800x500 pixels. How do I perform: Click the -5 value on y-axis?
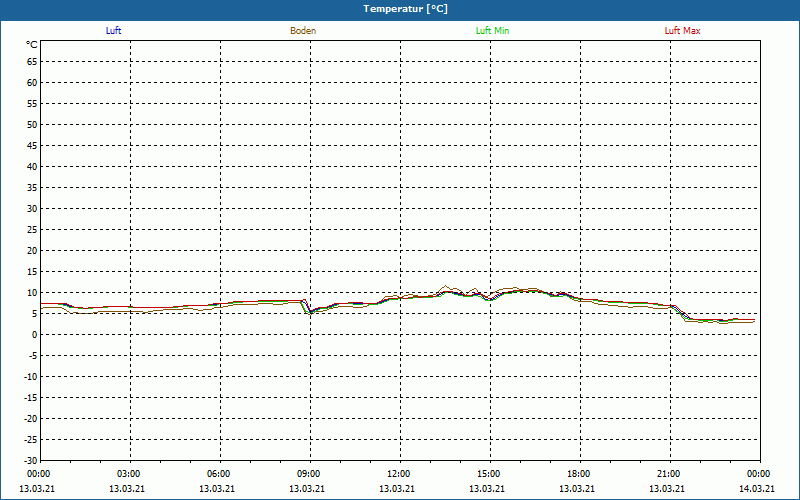pos(33,356)
